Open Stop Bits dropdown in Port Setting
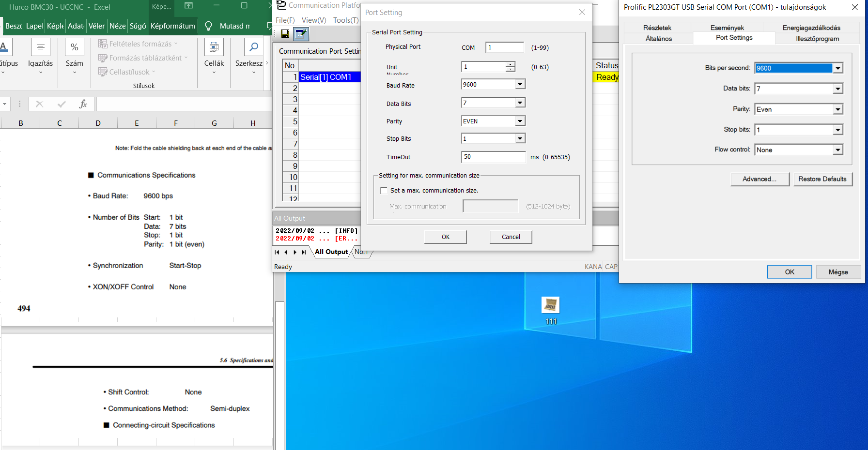This screenshot has width=868, height=450. point(520,138)
